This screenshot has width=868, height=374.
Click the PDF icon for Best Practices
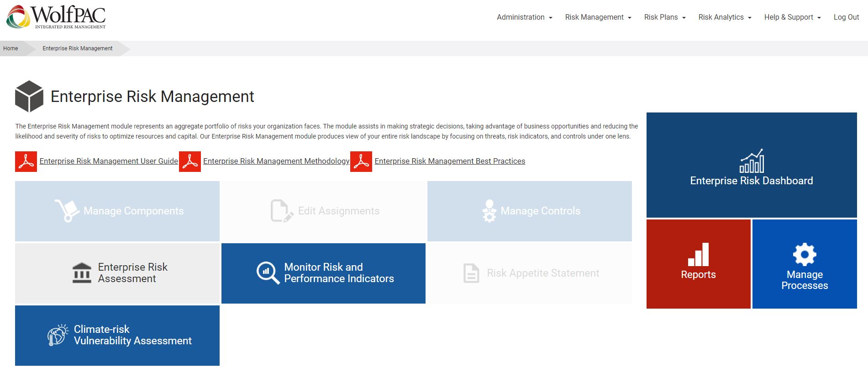point(361,161)
